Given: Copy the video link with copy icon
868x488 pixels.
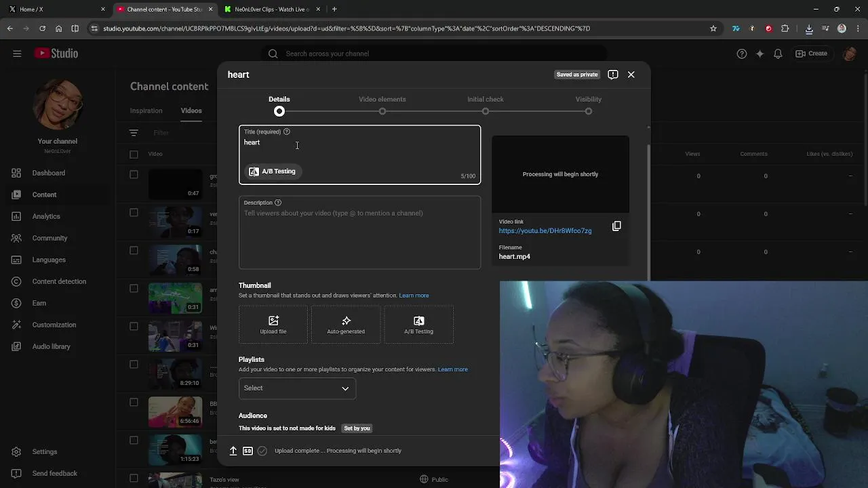Looking at the screenshot, I should click(x=616, y=226).
